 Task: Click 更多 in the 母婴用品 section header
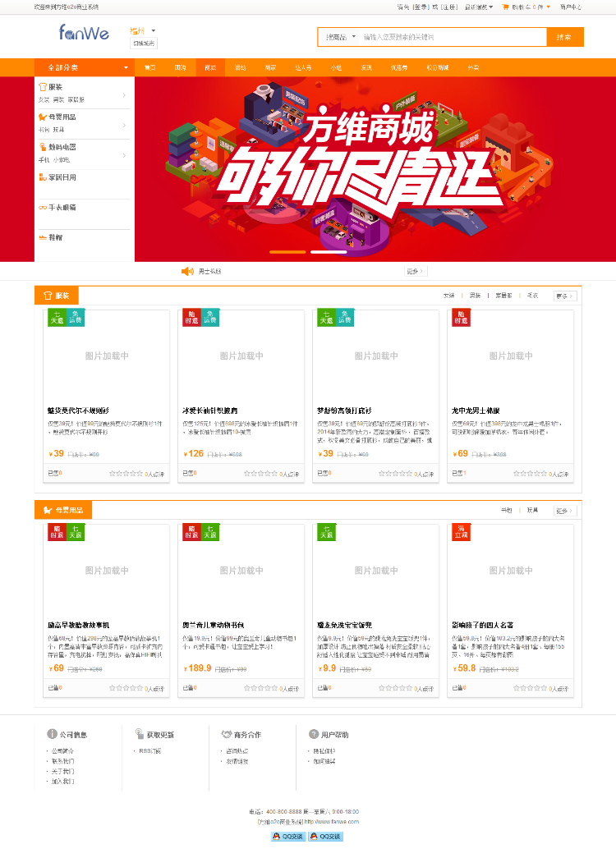click(565, 510)
